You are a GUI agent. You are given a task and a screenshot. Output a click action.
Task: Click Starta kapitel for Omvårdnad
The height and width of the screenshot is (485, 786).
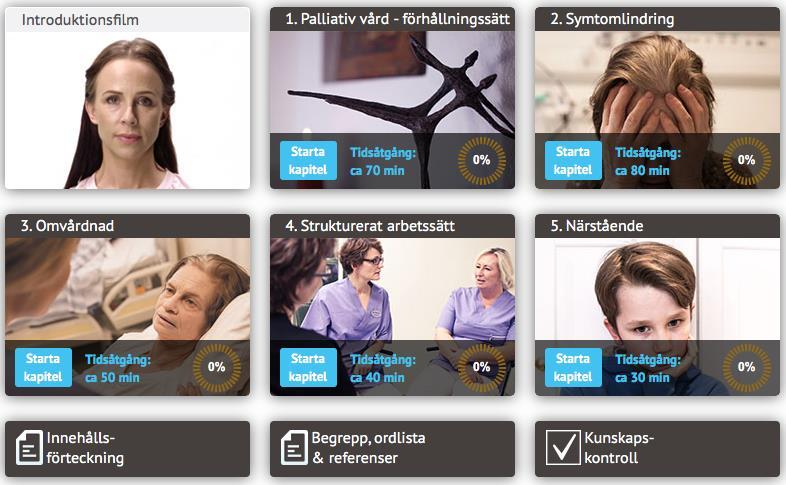(x=43, y=367)
